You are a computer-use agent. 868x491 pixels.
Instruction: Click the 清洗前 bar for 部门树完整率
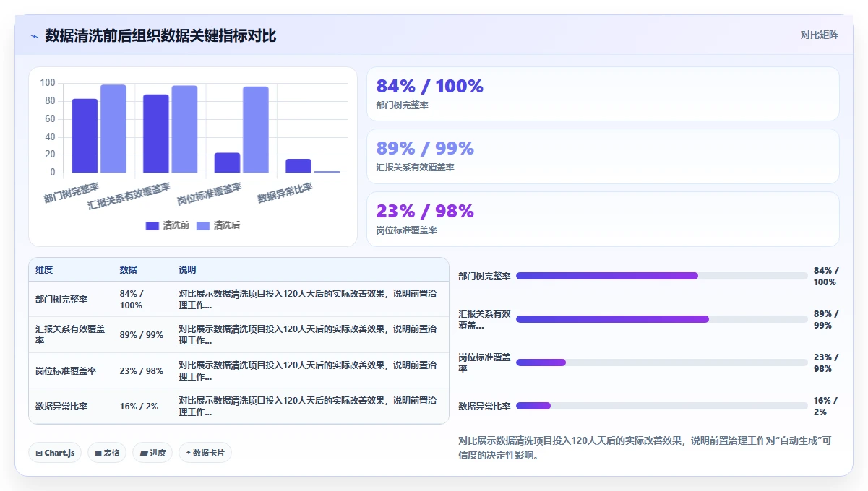coord(85,136)
